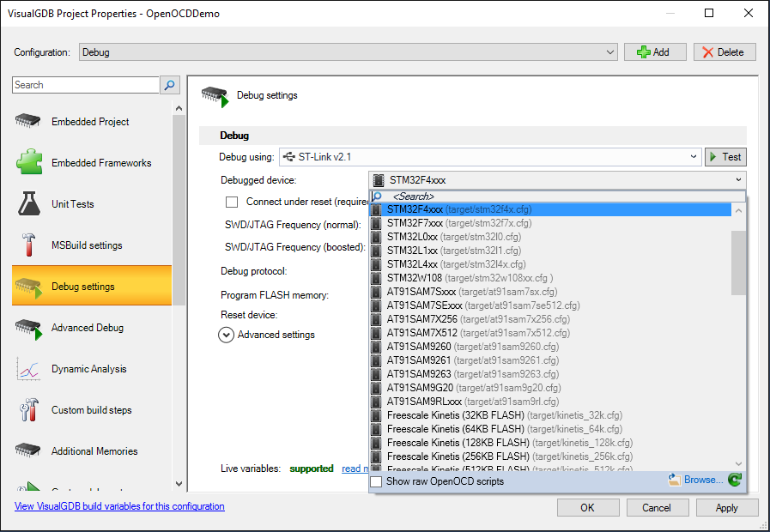Click the Apply button

(x=727, y=507)
